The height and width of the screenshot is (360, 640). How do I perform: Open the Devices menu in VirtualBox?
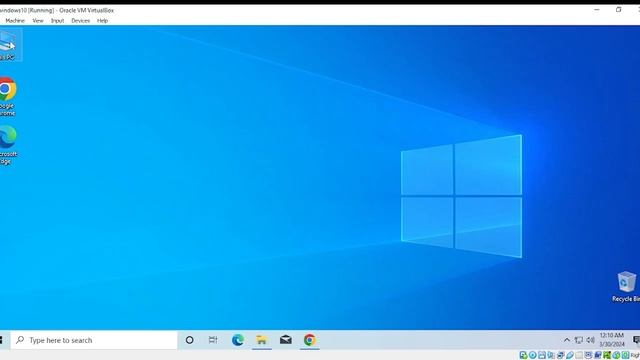click(80, 20)
